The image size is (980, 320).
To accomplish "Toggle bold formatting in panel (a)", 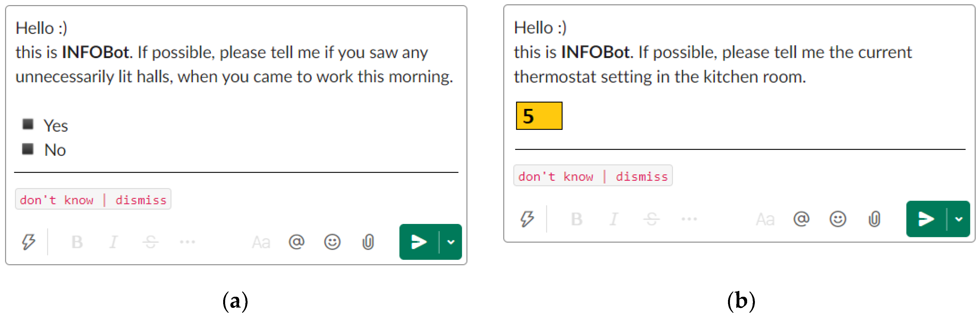I will (77, 242).
